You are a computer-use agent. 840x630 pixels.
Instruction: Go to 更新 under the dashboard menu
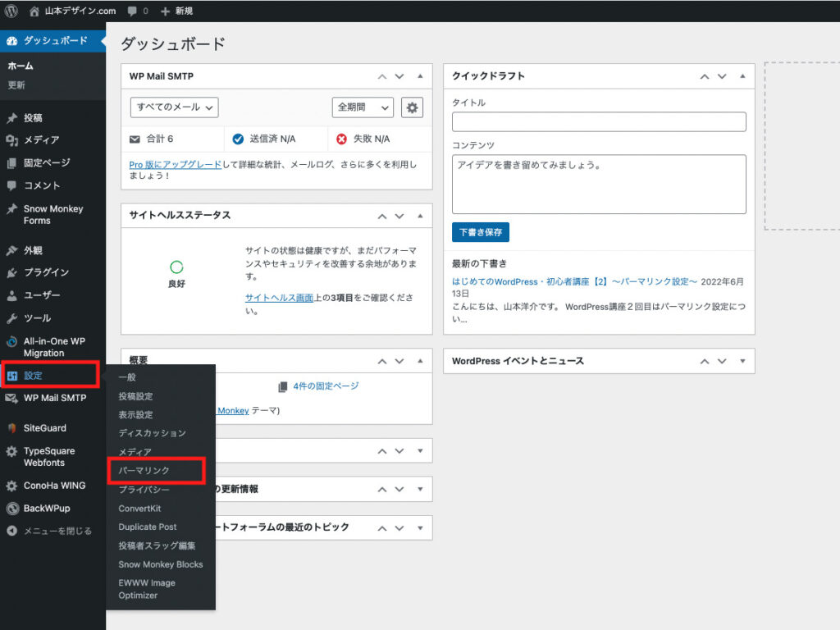point(16,85)
